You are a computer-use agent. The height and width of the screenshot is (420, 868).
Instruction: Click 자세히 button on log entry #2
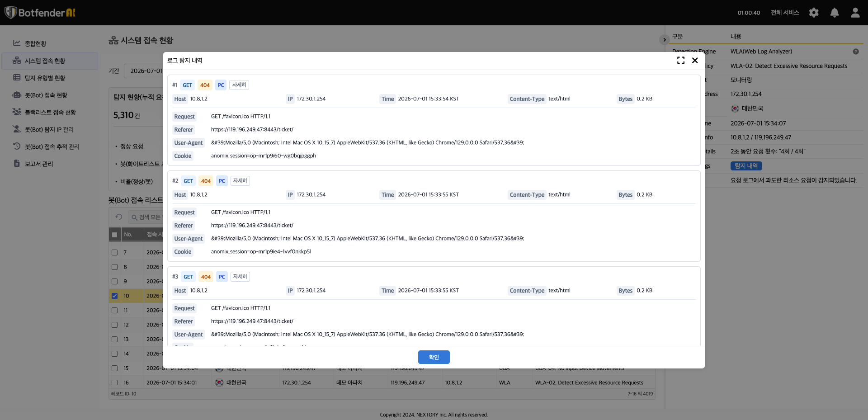pyautogui.click(x=240, y=181)
